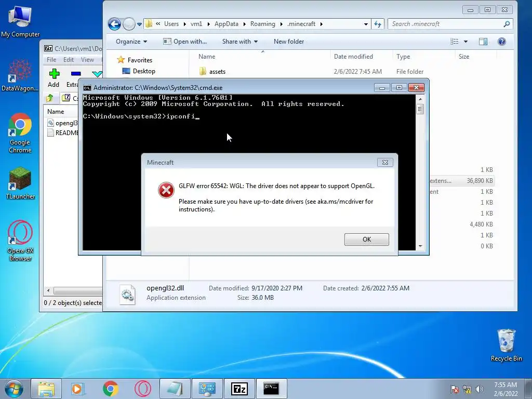Open Windows Explorer from taskbar
Viewport: 532px width, 399px height.
(x=46, y=389)
